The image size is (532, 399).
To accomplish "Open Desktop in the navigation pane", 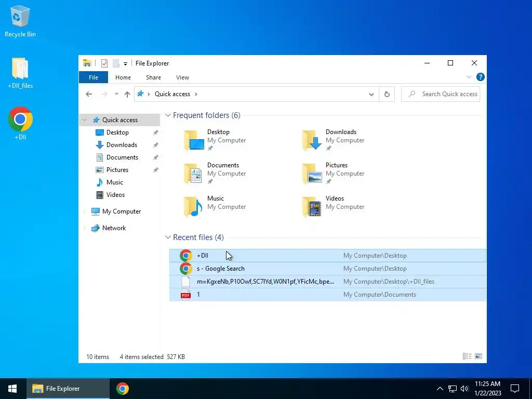I will [117, 132].
